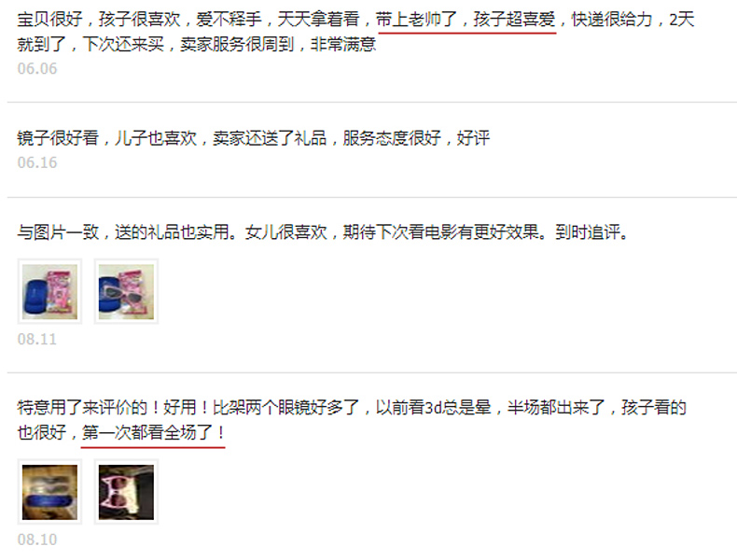Click the phrase 快递很给力 in first review
737x560 pixels.
[x=612, y=20]
